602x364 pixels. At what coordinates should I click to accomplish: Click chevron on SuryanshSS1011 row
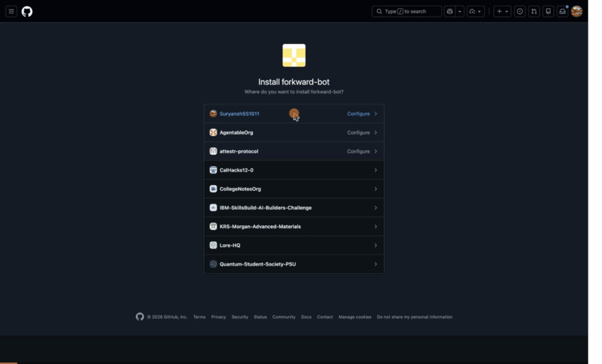(x=376, y=113)
